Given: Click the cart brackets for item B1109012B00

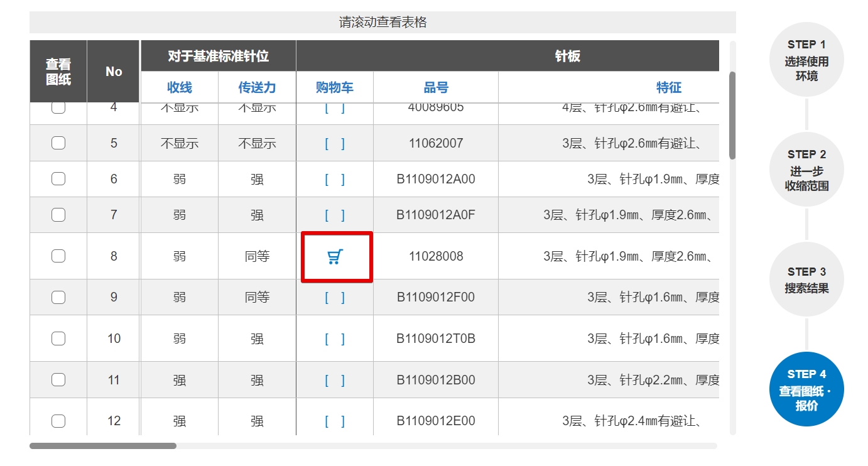Looking at the screenshot, I should (335, 381).
